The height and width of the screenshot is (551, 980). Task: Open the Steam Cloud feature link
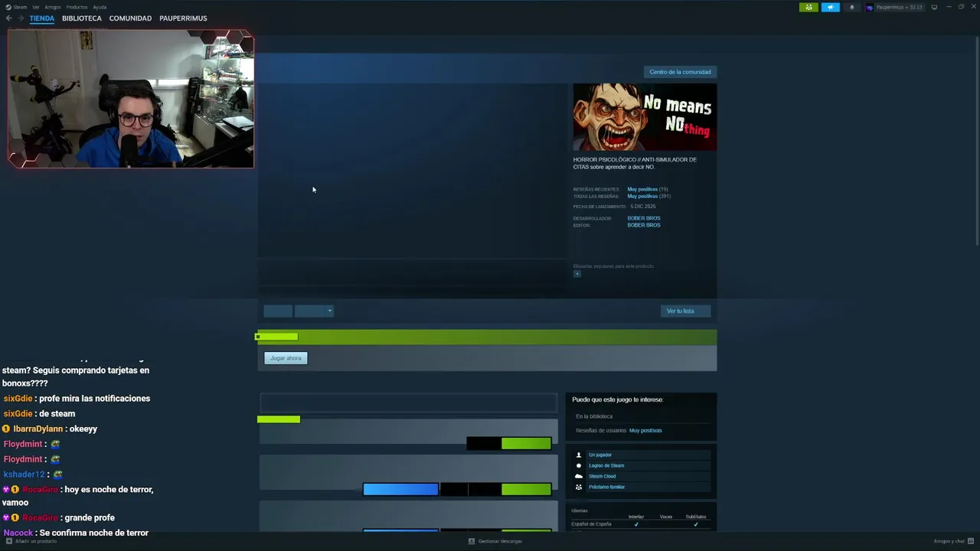click(602, 476)
